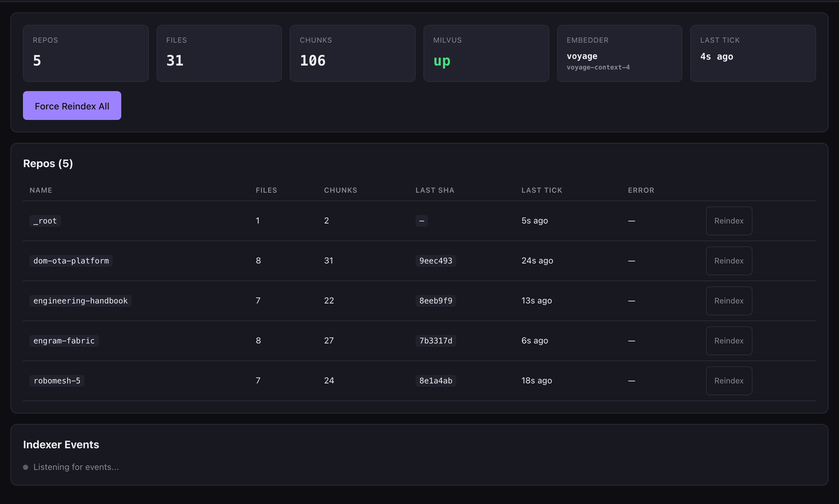
Task: Reindex the _root repo
Action: point(729,221)
